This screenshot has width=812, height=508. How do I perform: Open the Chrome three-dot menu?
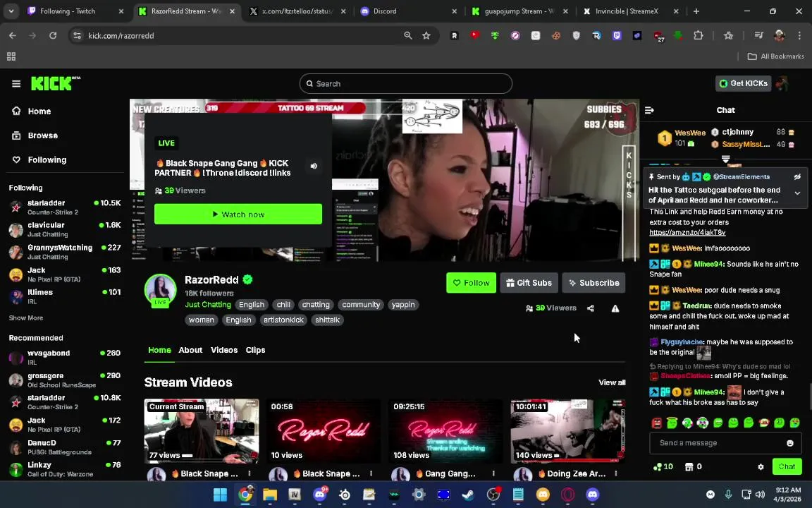click(799, 35)
